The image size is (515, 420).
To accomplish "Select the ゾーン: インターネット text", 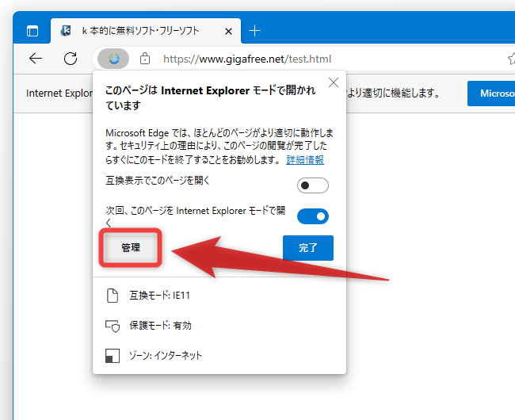I will (x=166, y=356).
